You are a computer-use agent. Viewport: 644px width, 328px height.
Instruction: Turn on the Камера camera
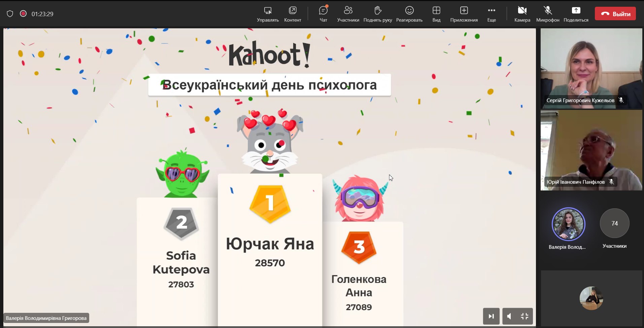522,14
